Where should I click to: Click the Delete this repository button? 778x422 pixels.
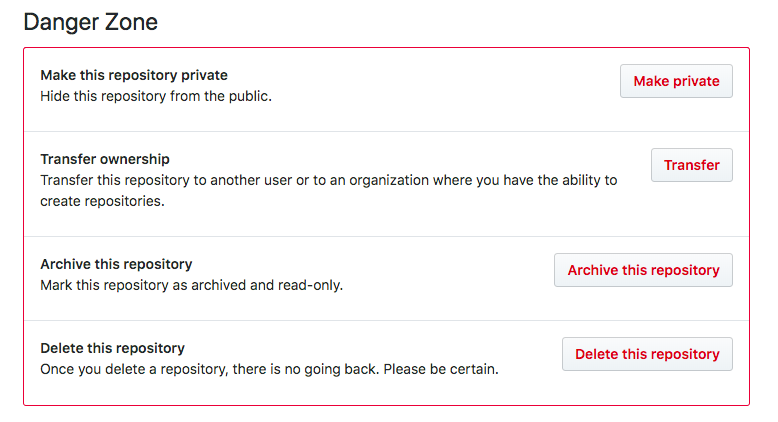[x=647, y=354]
